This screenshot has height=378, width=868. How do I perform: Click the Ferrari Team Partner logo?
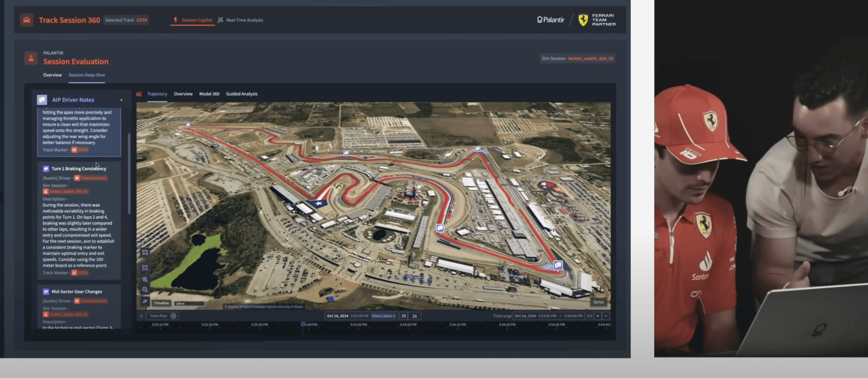597,20
